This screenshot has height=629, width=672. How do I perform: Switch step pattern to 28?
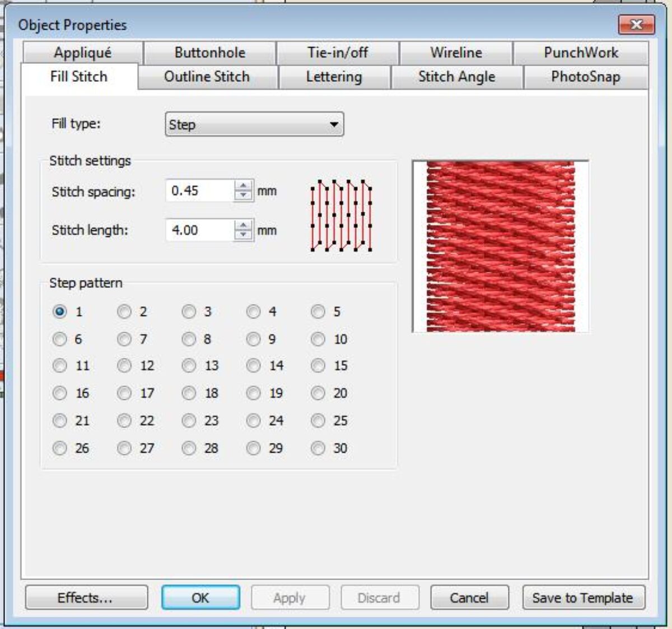(x=189, y=448)
